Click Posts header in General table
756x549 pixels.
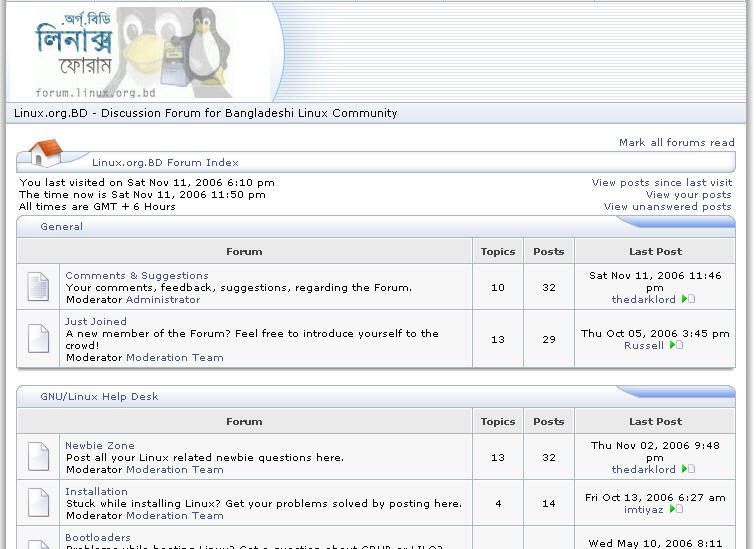pos(549,251)
